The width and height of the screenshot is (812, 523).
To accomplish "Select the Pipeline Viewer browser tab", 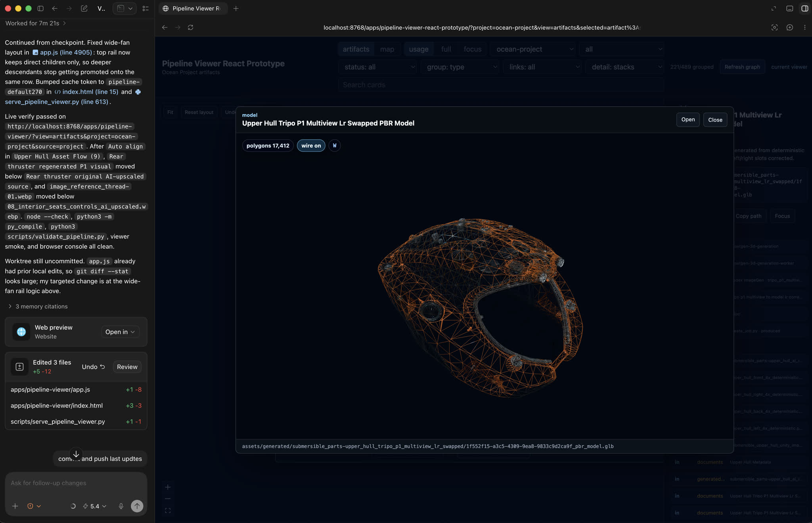I will coord(193,8).
